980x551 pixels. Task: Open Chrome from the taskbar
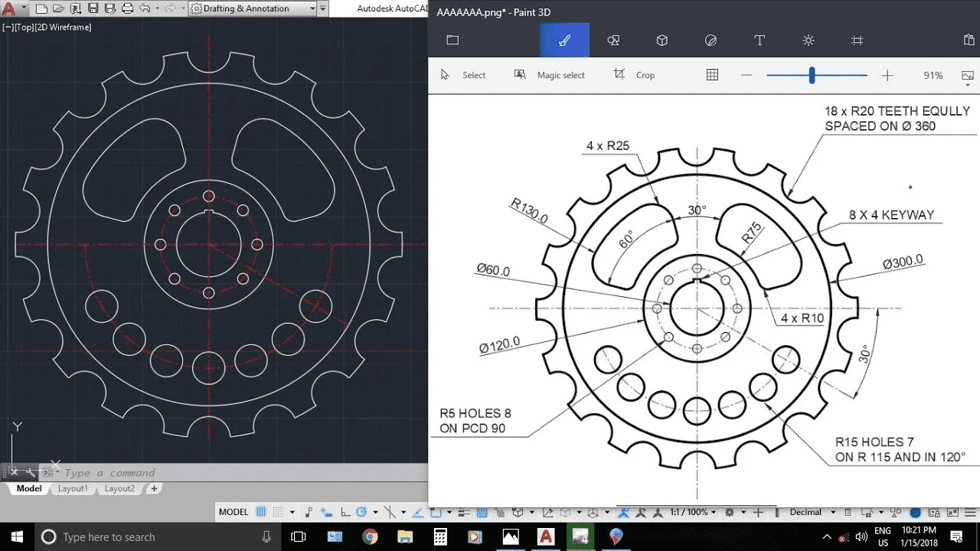point(370,536)
